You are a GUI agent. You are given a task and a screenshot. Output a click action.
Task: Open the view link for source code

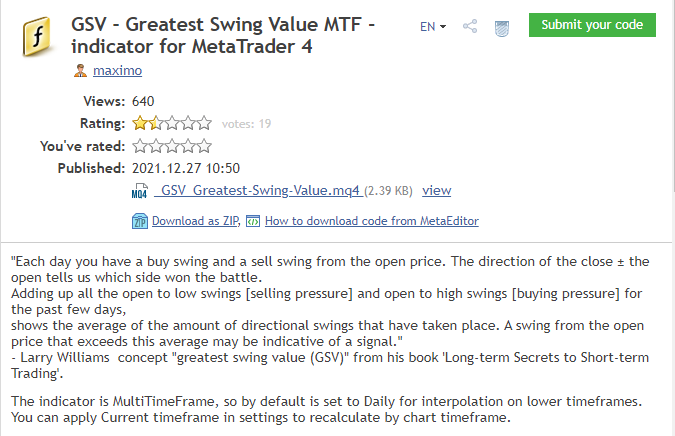[x=436, y=190]
